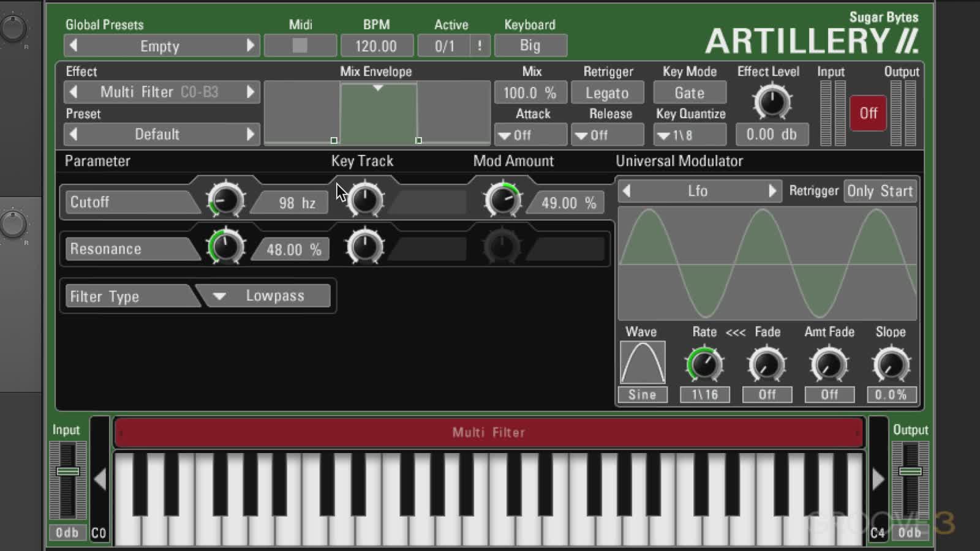This screenshot has height=551, width=980.
Task: Click the LFO Rate knob
Action: click(704, 365)
